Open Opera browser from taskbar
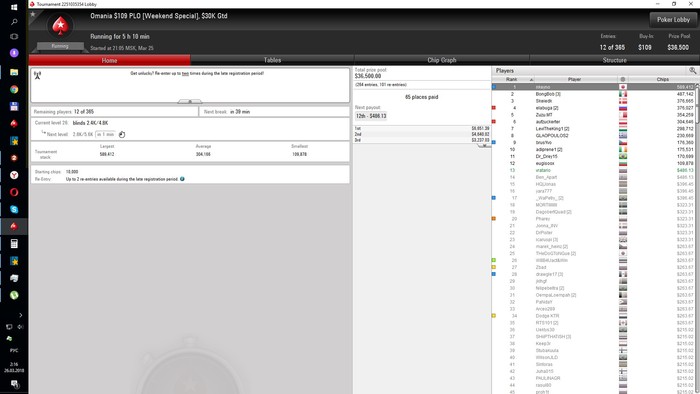Viewport: 700px width, 394px height. (14, 192)
